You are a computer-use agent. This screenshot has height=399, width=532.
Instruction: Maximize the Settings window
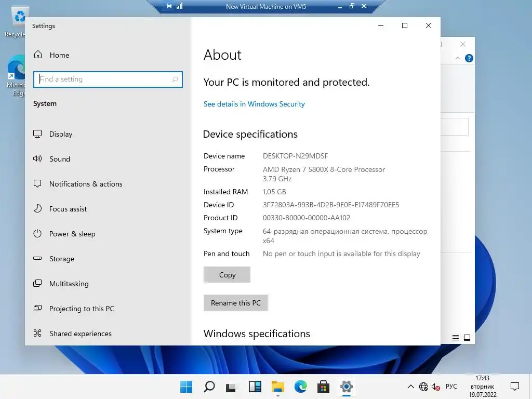(404, 25)
